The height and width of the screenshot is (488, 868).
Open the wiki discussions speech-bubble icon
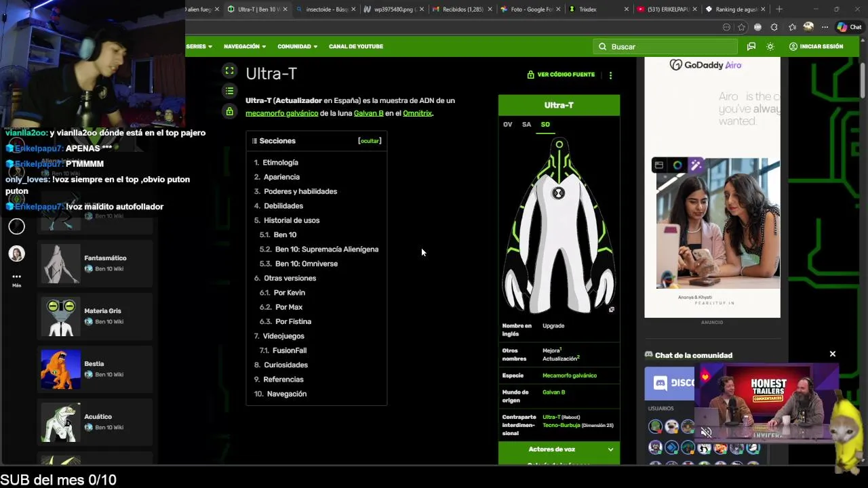click(x=751, y=47)
